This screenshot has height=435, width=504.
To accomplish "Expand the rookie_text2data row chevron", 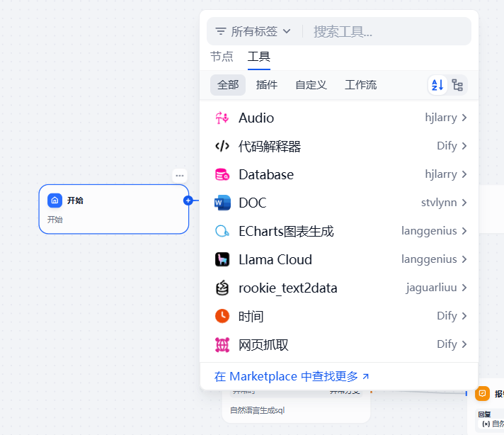I will coord(464,288).
